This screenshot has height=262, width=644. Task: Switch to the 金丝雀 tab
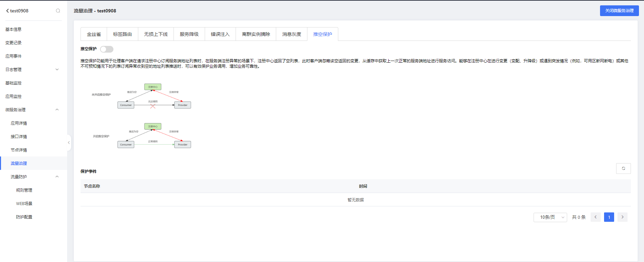(94, 34)
